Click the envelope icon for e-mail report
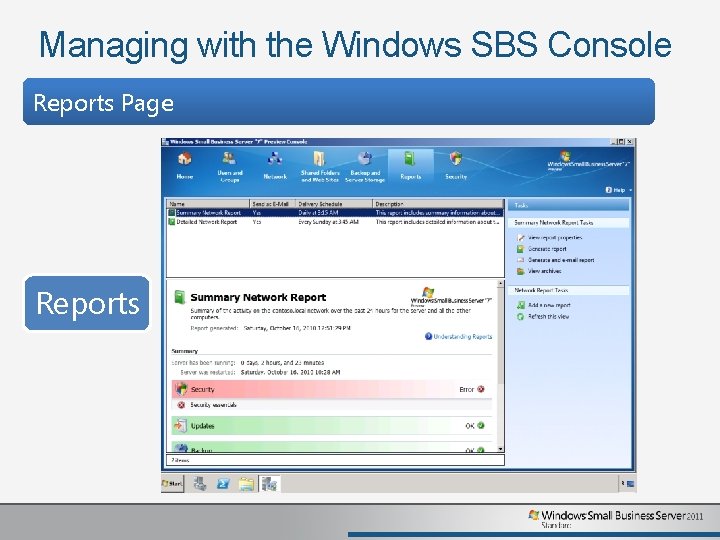Screen dimensions: 720x540 click(x=520, y=260)
